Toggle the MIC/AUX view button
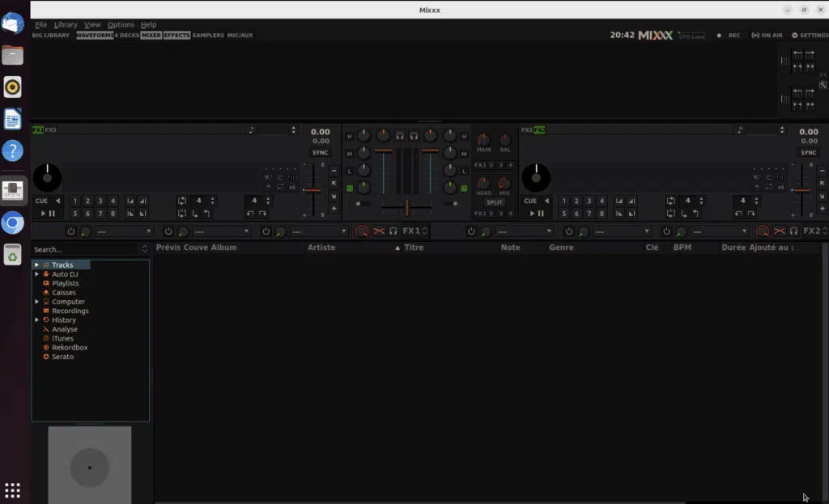Image resolution: width=829 pixels, height=504 pixels. (240, 36)
